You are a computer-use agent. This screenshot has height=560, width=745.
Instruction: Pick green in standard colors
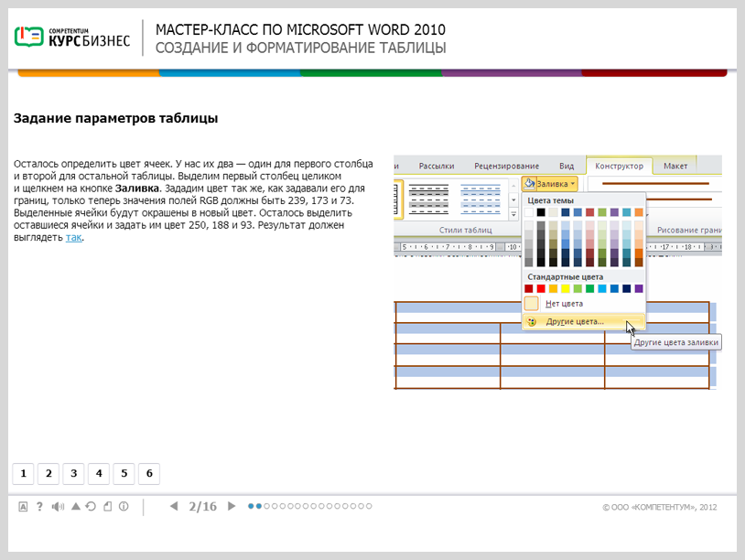tap(589, 289)
